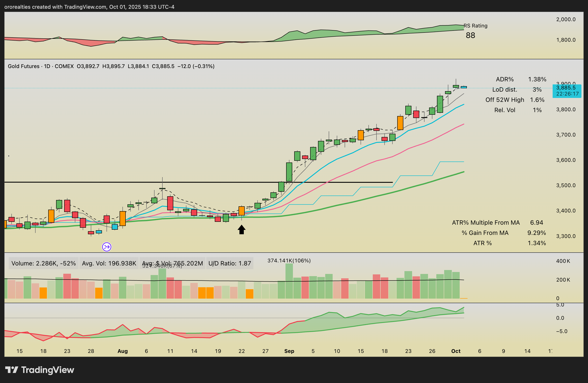Click the ADR% 1.38% stat row
Image resolution: width=588 pixels, height=383 pixels.
pos(521,79)
